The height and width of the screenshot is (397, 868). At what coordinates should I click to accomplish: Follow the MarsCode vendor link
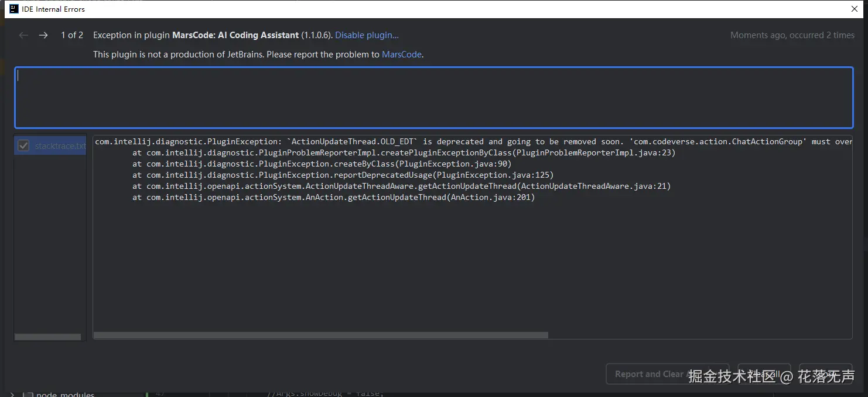point(401,55)
